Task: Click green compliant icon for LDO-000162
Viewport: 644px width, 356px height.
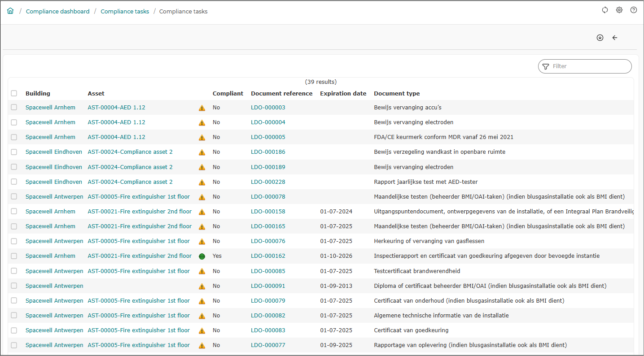Action: (x=202, y=256)
